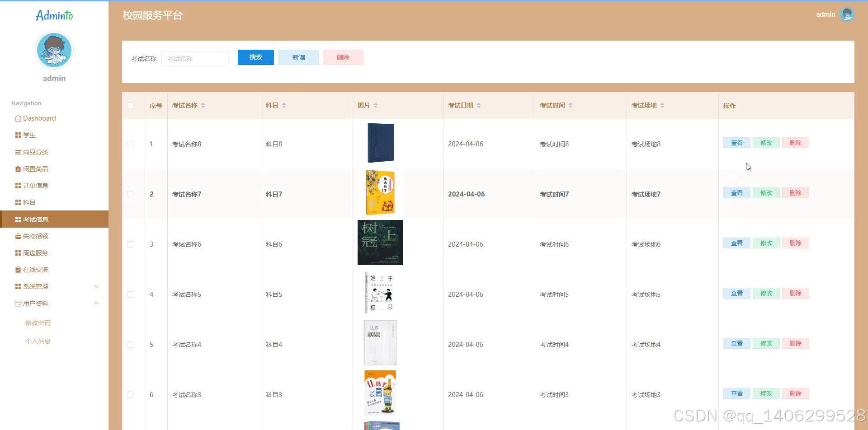This screenshot has height=430, width=868.
Task: Click the clipboard icon beside 闲置商品
Action: (x=18, y=169)
